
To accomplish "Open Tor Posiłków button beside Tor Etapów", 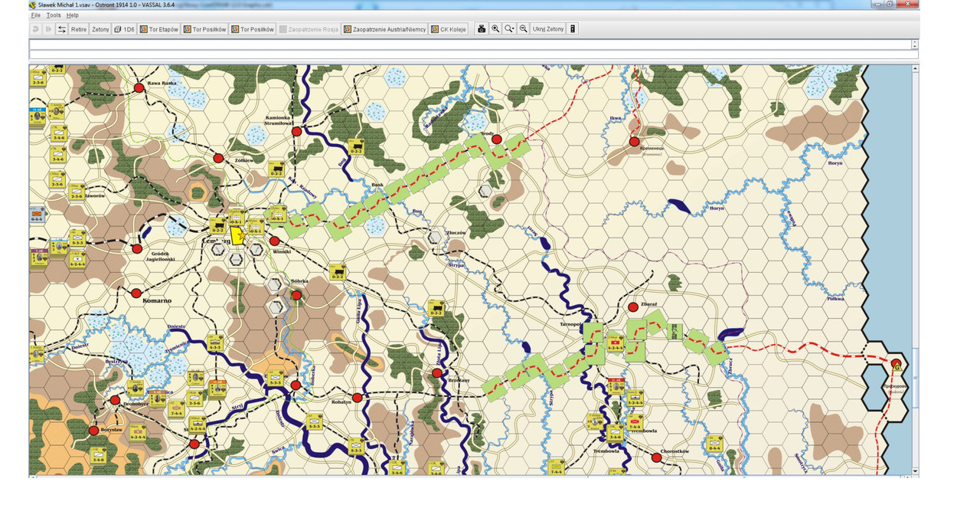I will click(x=204, y=29).
